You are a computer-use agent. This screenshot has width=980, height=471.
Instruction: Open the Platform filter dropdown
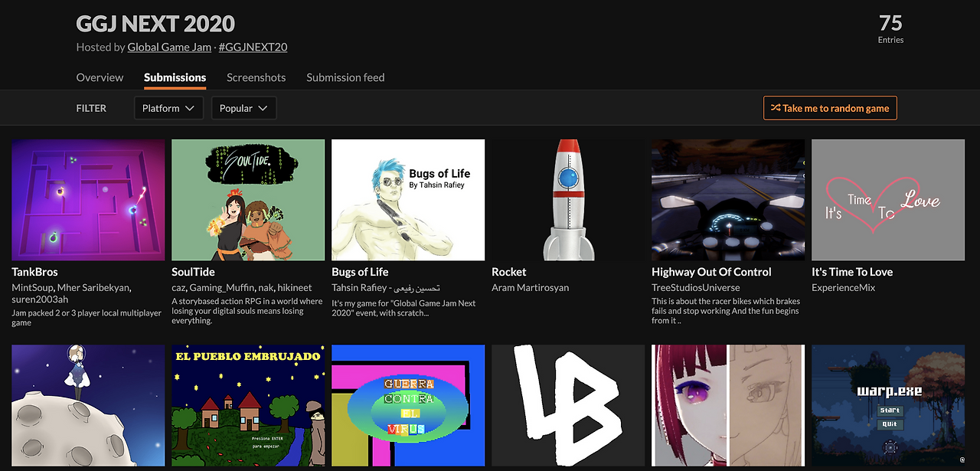click(168, 108)
